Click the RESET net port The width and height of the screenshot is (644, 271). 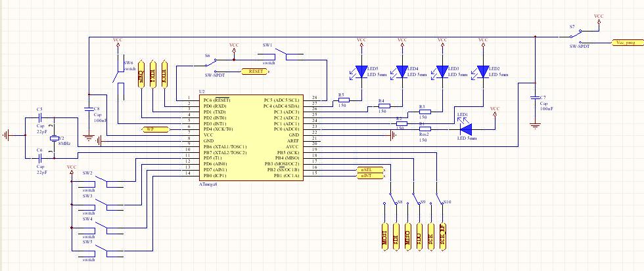click(255, 72)
